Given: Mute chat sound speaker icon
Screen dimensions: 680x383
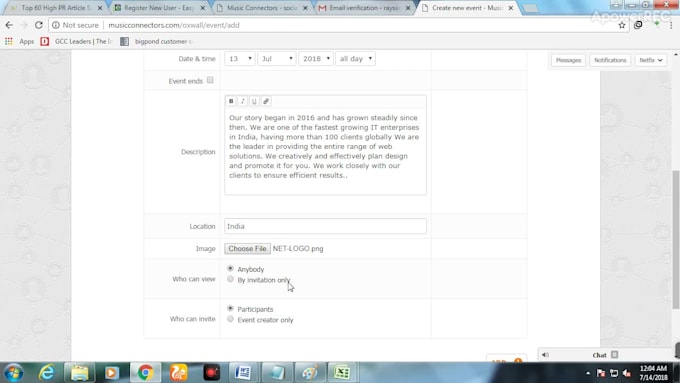Looking at the screenshot, I should point(545,355).
